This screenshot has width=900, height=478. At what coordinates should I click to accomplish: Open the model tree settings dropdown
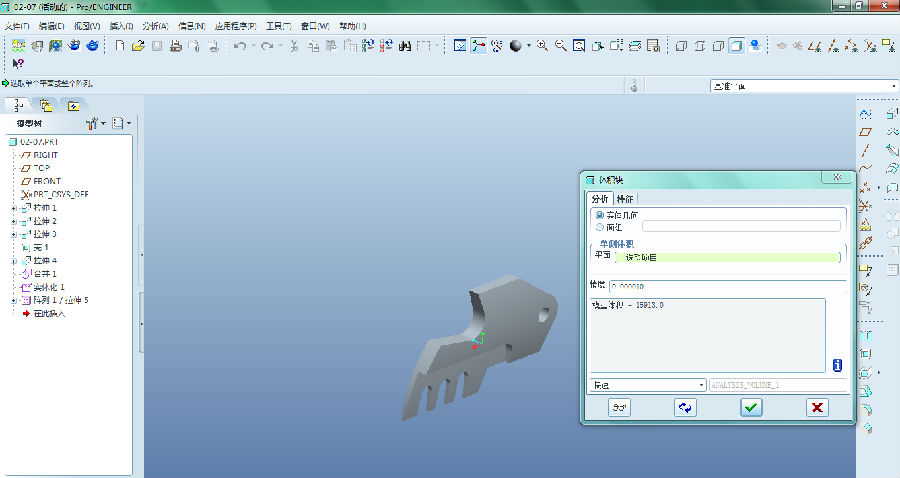pos(95,123)
